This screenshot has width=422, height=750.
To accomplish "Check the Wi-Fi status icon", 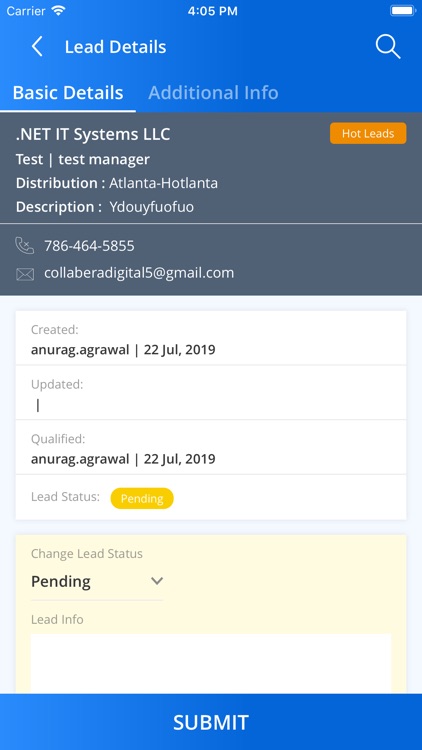I will click(58, 11).
